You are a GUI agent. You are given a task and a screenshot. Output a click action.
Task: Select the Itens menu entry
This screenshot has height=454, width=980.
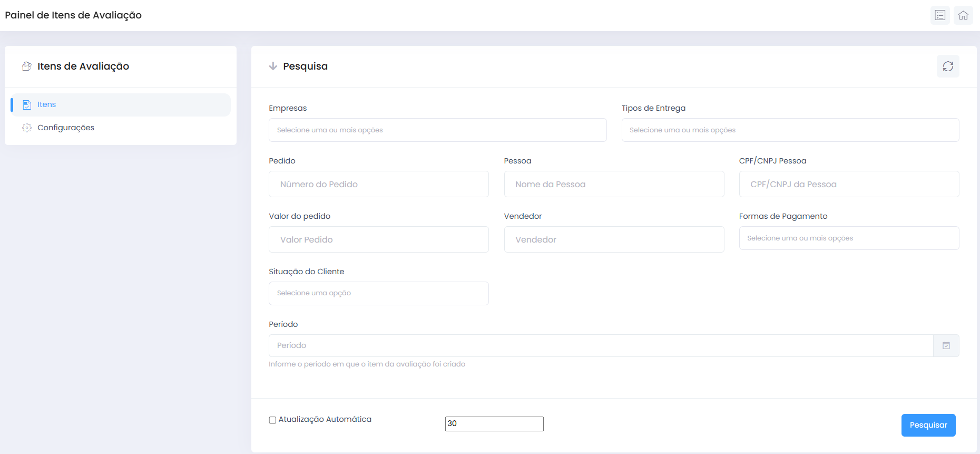(47, 105)
